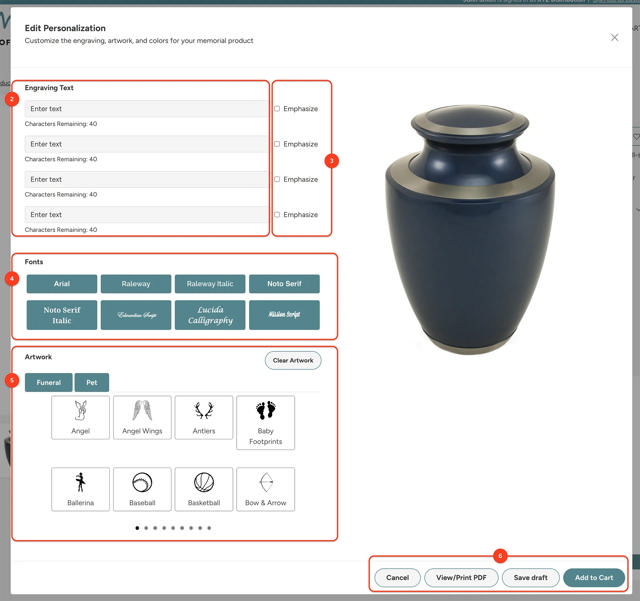Pick the Antlers artwork tile
640x601 pixels.
pyautogui.click(x=204, y=417)
